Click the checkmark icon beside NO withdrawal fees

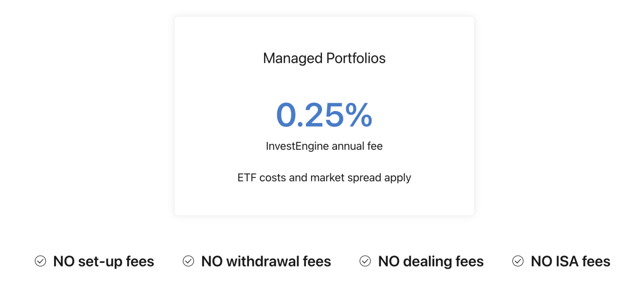pyautogui.click(x=188, y=261)
